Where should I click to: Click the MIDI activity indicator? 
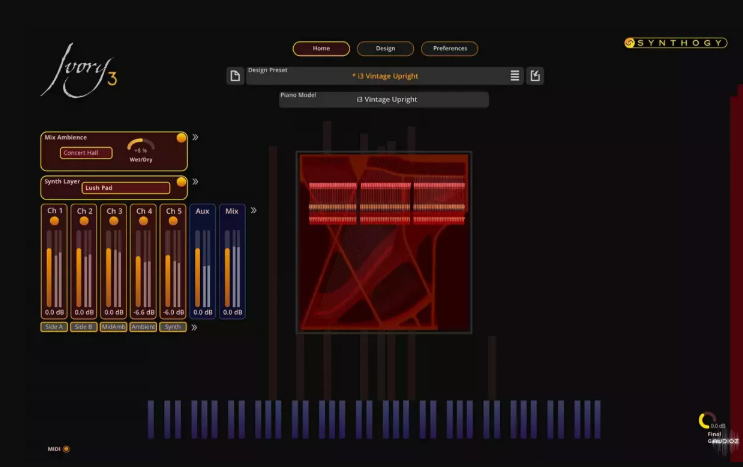[x=66, y=449]
